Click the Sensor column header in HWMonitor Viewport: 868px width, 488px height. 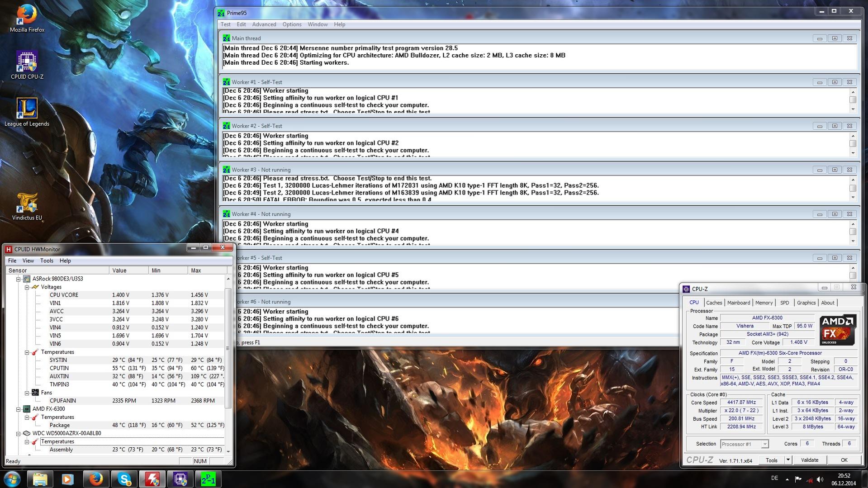57,270
